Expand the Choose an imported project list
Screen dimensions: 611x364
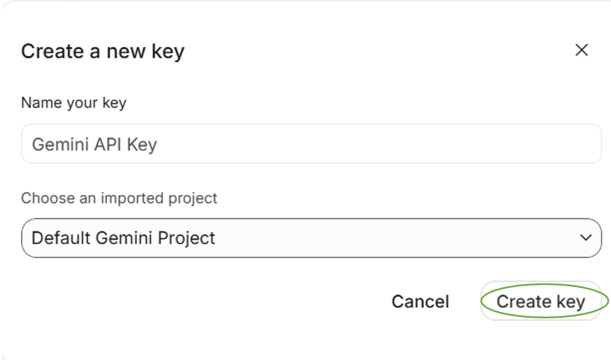point(311,238)
